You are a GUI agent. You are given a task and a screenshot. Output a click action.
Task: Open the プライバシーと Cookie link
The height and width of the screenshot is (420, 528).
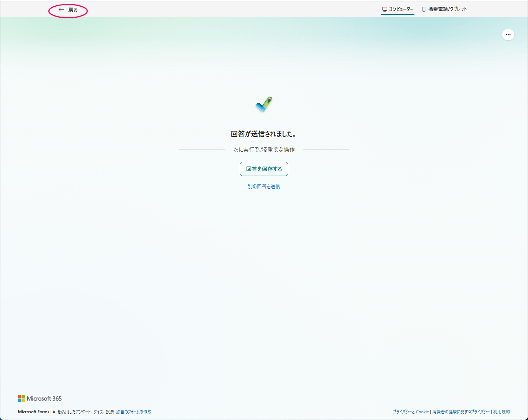point(411,412)
